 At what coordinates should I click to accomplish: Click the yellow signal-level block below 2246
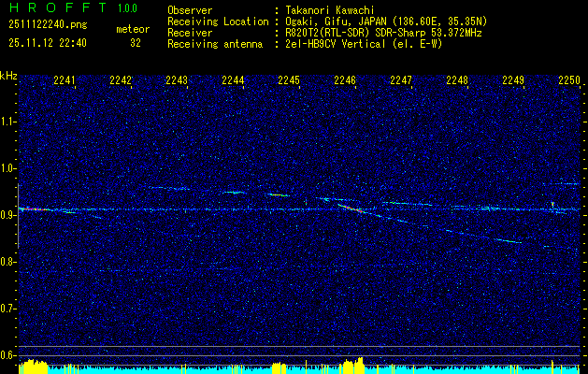351,367
